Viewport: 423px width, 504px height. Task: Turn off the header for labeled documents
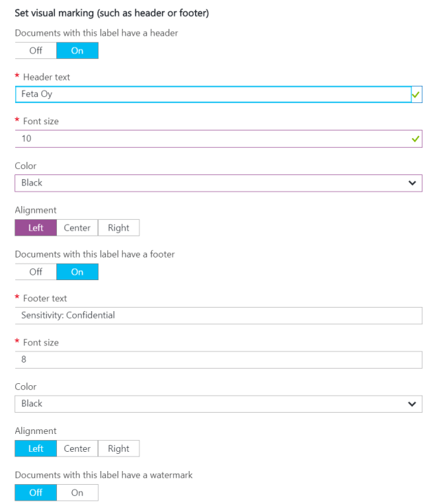tap(35, 51)
